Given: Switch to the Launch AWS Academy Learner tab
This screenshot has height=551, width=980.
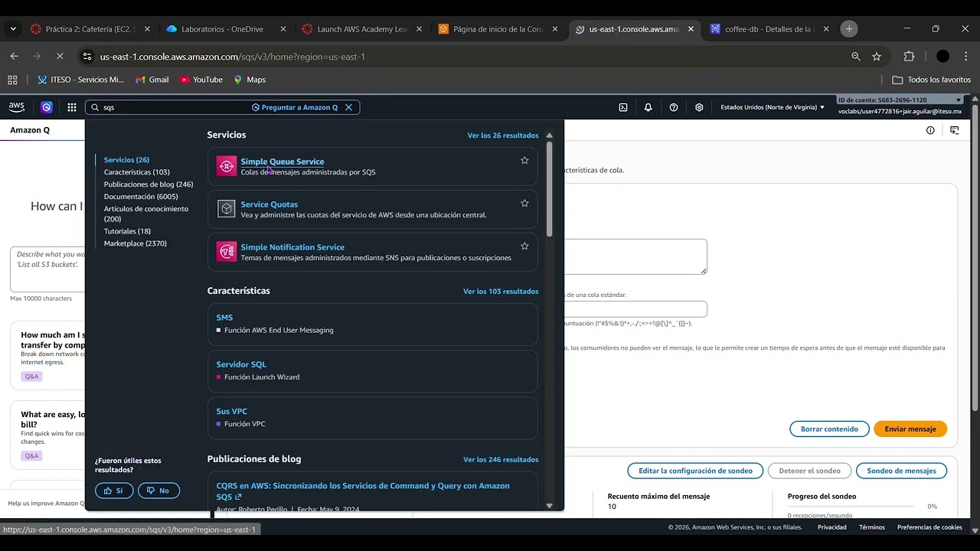Looking at the screenshot, I should [363, 29].
